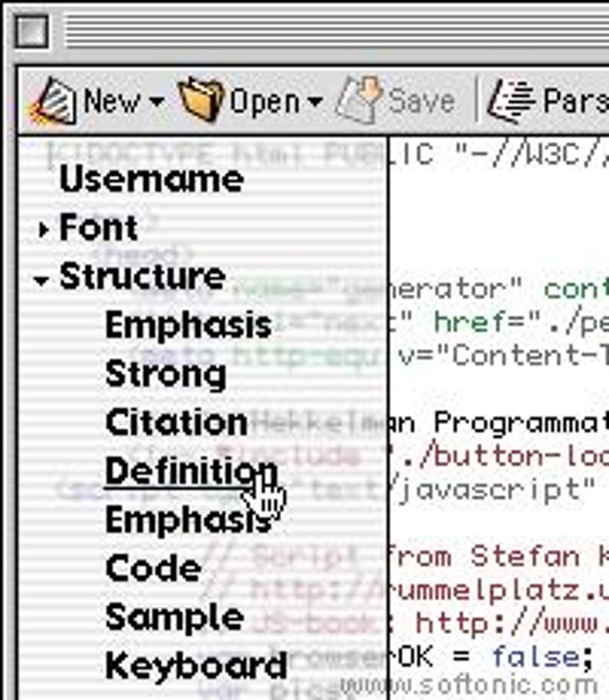The image size is (609, 700).
Task: Click the Open button label
Action: 264,102
